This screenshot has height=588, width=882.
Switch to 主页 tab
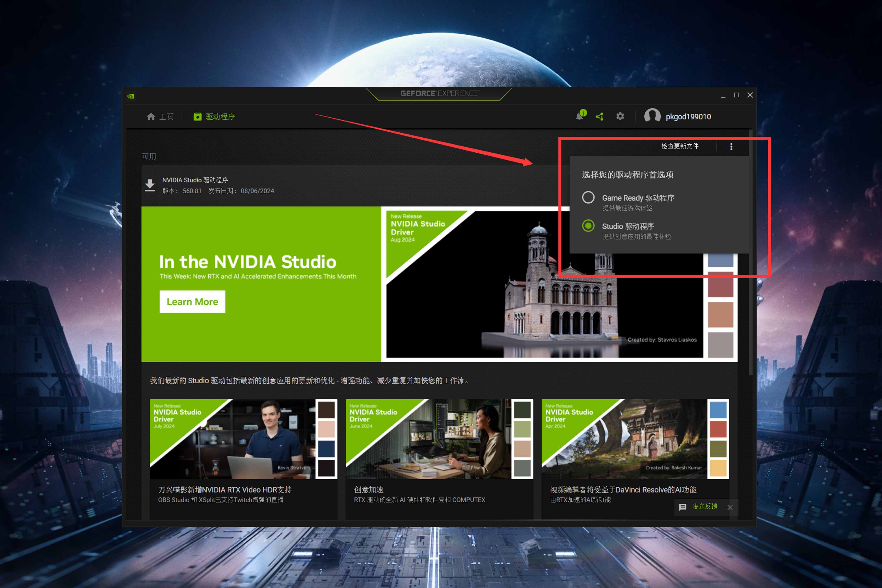(x=166, y=117)
